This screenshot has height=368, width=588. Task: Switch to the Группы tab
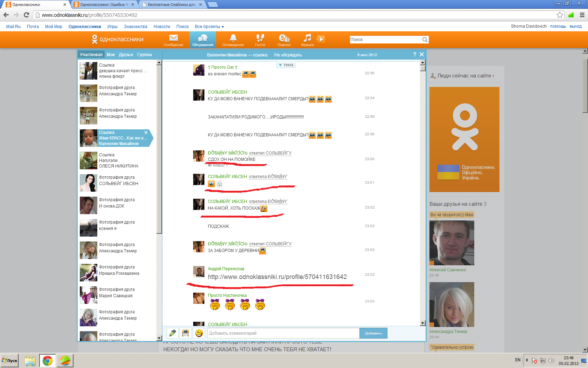click(145, 55)
